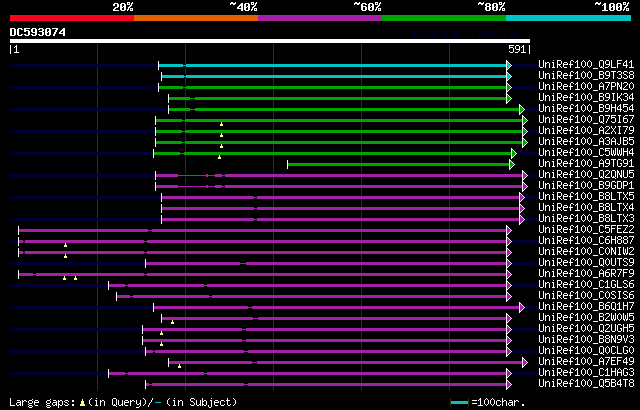Click the purple arrowhead on the UniRef100_A7EF49 row
Image resolution: width=640 pixels, height=410 pixels.
tap(525, 362)
